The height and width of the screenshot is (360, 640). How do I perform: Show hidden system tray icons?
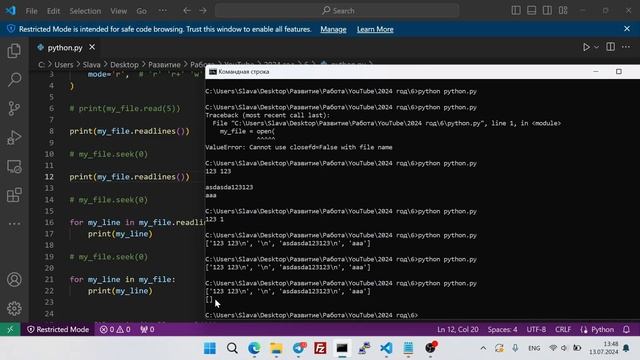(483, 348)
